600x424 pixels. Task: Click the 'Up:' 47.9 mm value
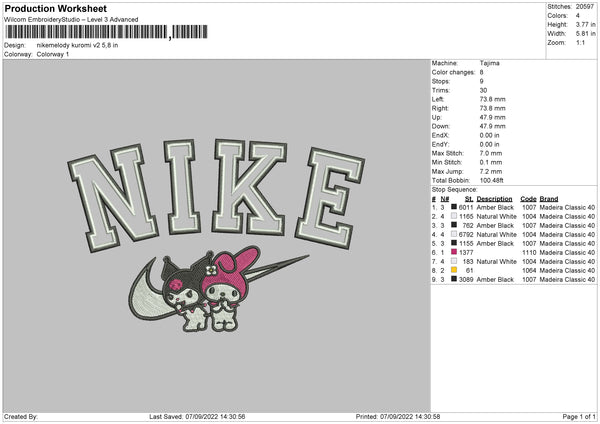pos(492,117)
